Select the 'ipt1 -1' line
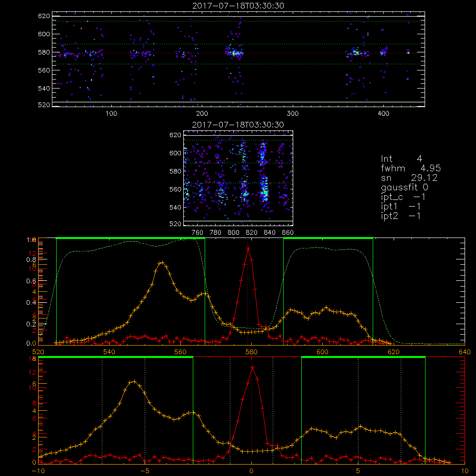This screenshot has width=476, height=476. point(401,207)
